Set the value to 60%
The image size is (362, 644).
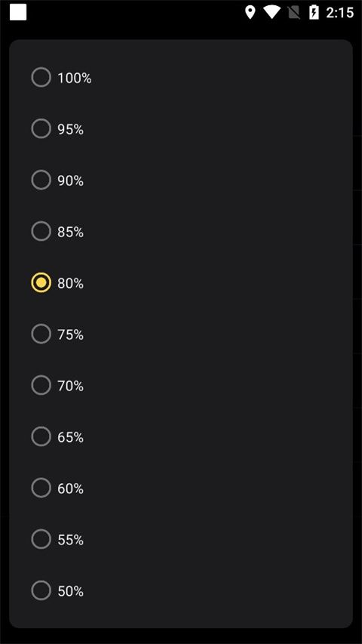41,488
